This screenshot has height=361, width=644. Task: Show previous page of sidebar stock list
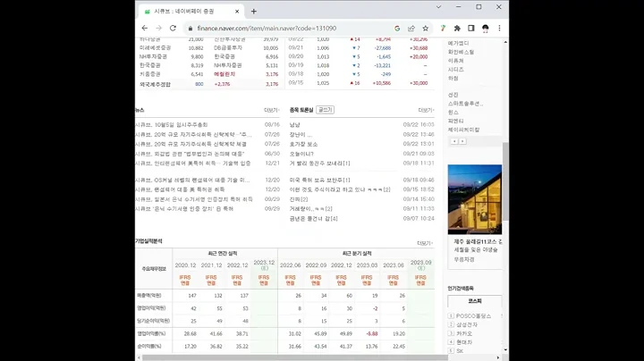coord(454,141)
